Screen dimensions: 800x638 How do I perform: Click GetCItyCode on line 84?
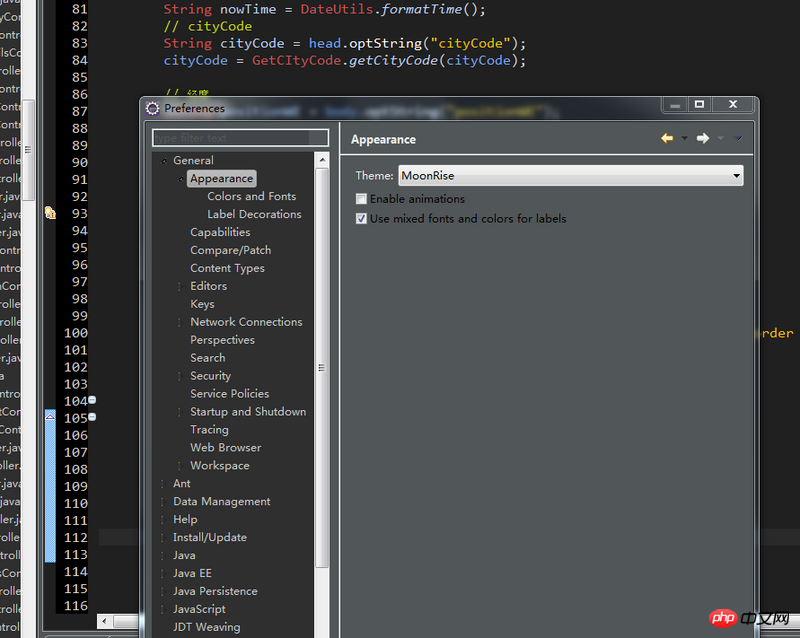tap(296, 60)
